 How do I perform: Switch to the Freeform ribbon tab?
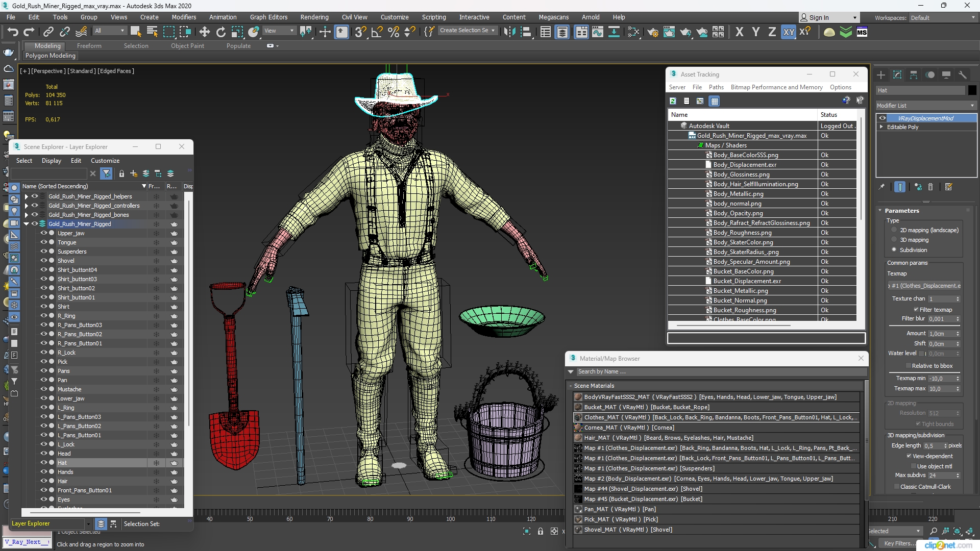(x=89, y=46)
